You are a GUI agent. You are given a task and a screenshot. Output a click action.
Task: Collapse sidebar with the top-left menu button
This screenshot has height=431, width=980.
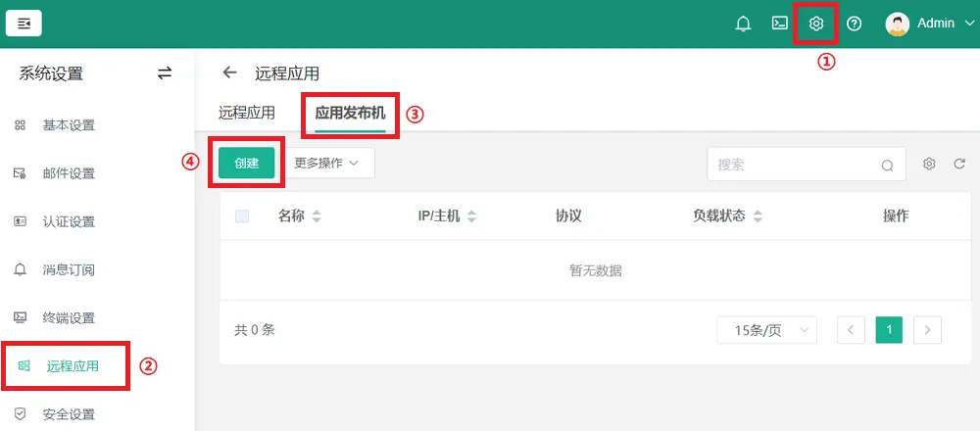24,24
